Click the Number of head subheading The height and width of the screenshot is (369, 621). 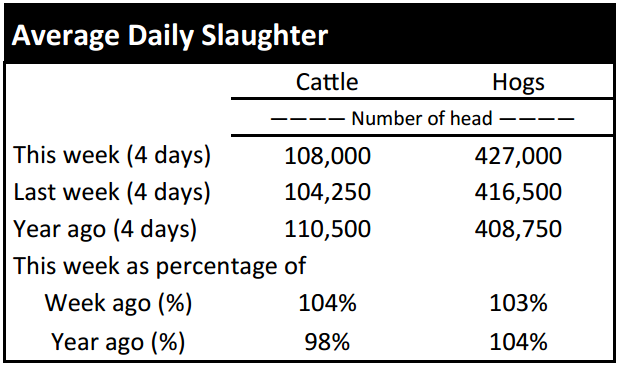click(422, 118)
